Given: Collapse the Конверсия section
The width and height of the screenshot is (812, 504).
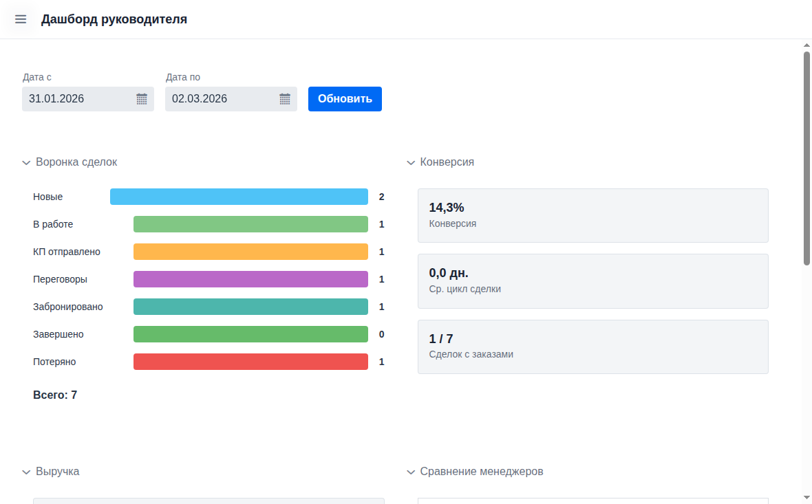Looking at the screenshot, I should coord(411,163).
